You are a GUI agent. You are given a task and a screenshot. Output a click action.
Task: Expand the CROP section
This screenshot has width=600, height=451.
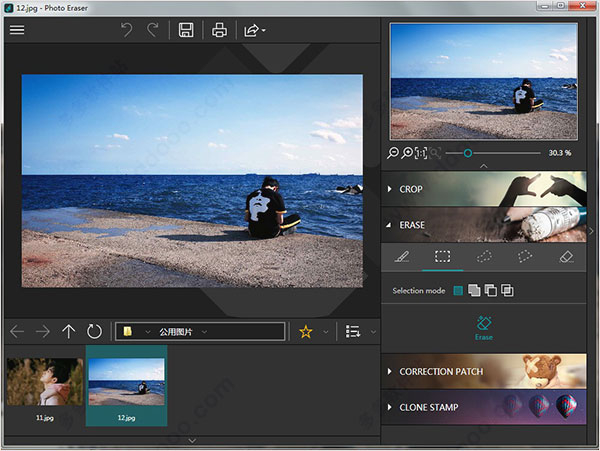(484, 189)
